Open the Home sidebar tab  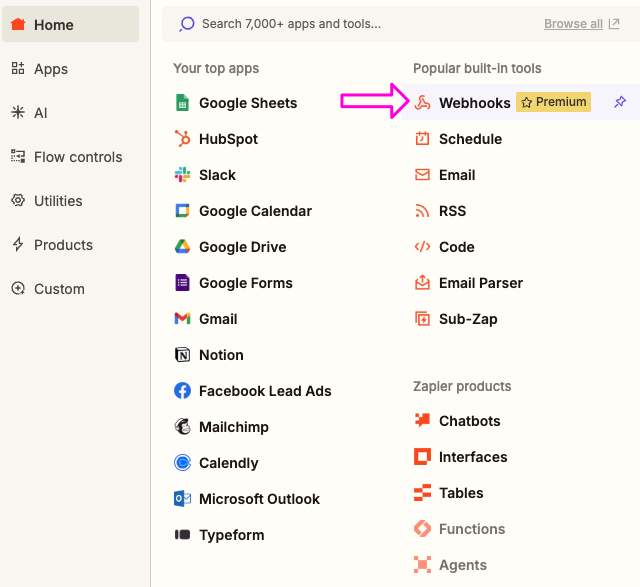tap(70, 24)
